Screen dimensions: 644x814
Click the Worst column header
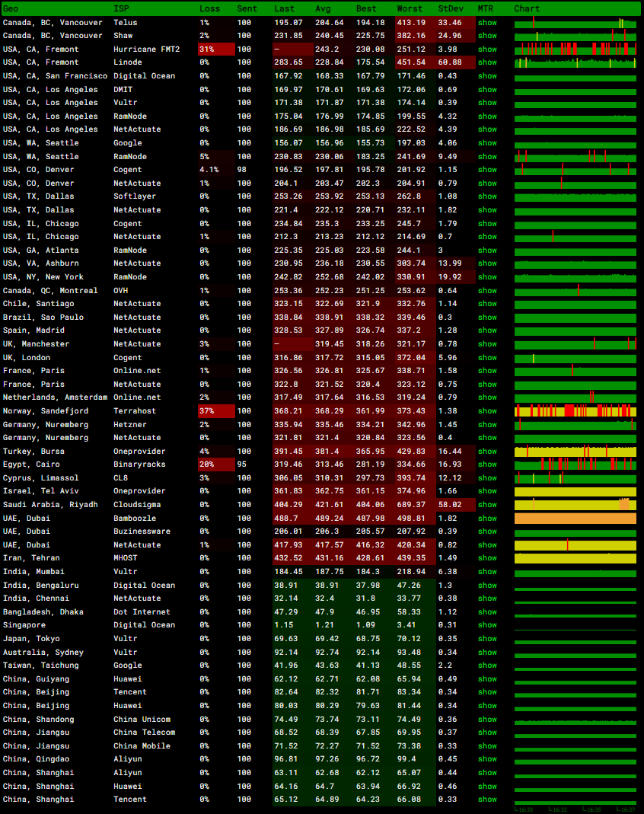410,8
